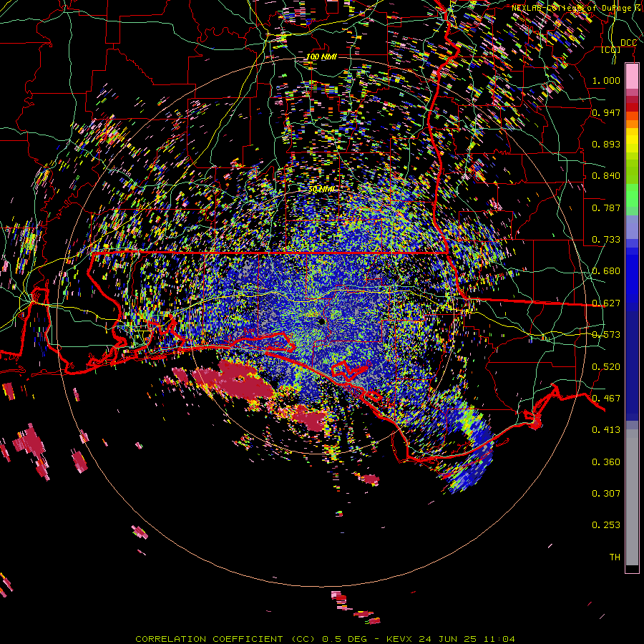Select the 0.520 legend value
The image size is (644, 644).
(606, 367)
